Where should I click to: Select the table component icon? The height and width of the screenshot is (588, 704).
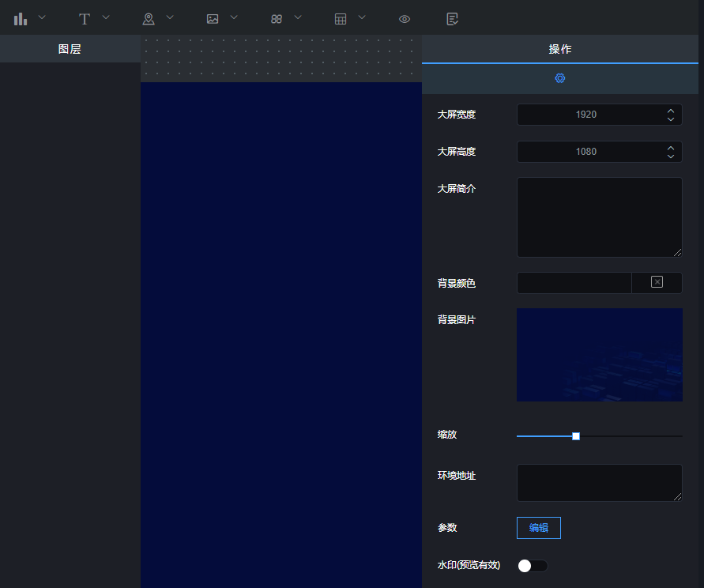341,18
